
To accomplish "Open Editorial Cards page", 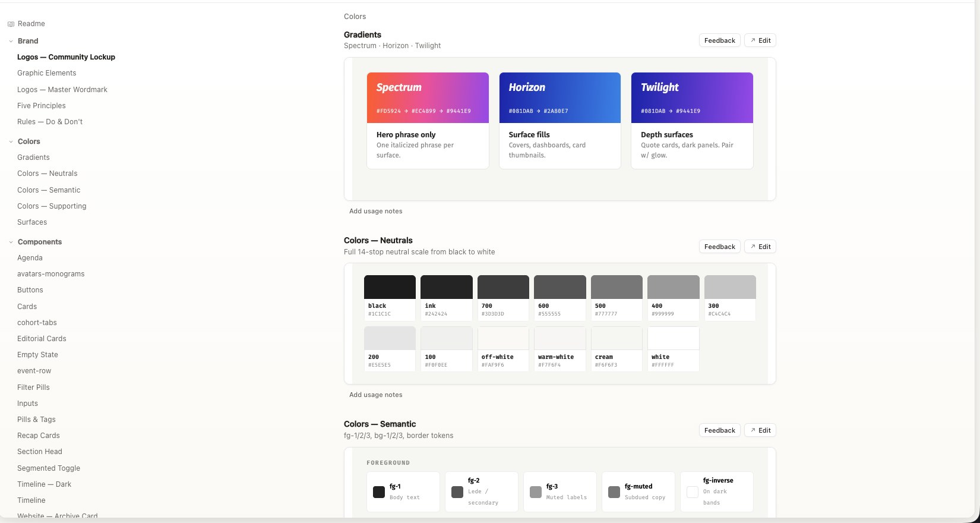I will coord(42,339).
